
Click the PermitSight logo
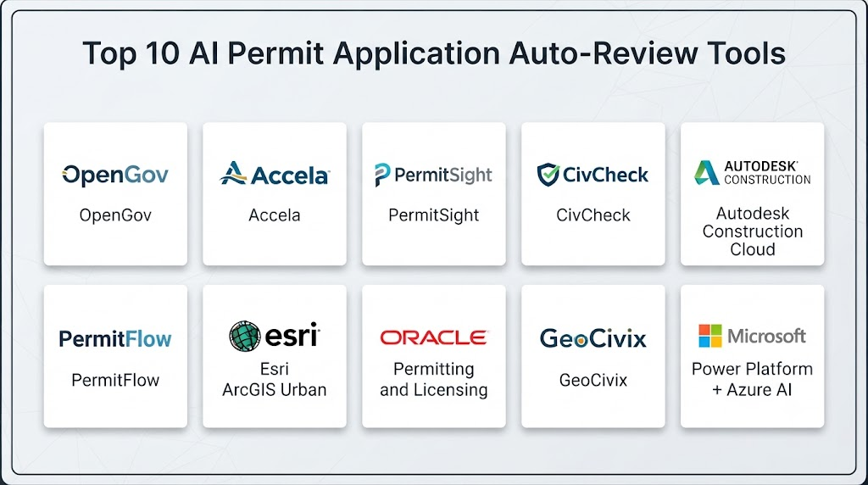tap(433, 175)
